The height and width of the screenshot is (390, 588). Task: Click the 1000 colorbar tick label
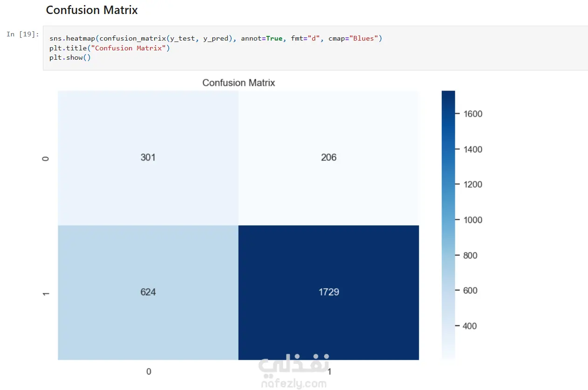click(x=472, y=220)
